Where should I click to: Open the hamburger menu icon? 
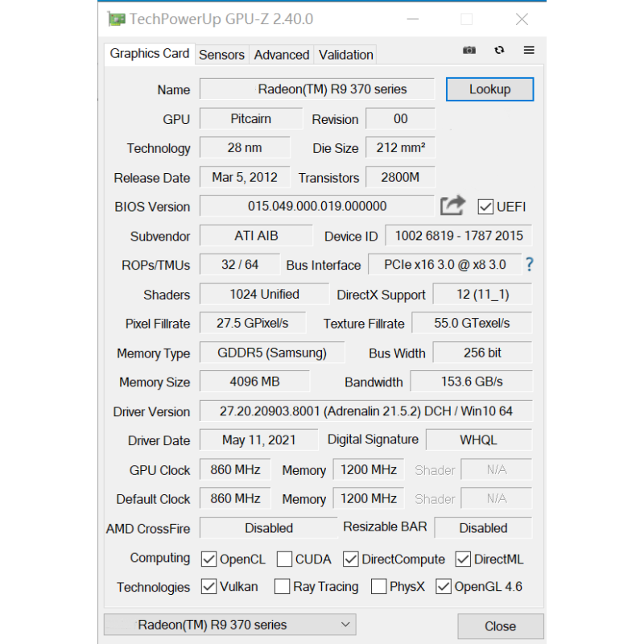pyautogui.click(x=529, y=50)
